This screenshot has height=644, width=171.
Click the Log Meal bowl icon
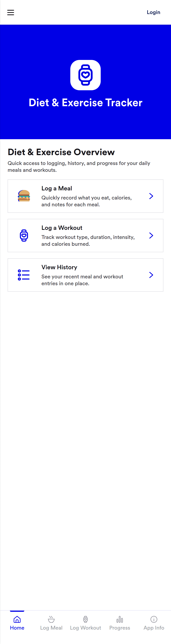[51, 619]
